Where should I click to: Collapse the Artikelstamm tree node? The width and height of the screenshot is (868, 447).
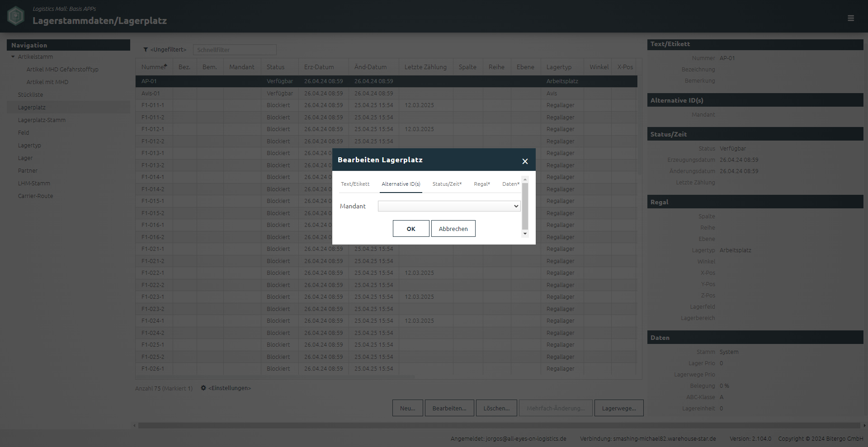13,56
